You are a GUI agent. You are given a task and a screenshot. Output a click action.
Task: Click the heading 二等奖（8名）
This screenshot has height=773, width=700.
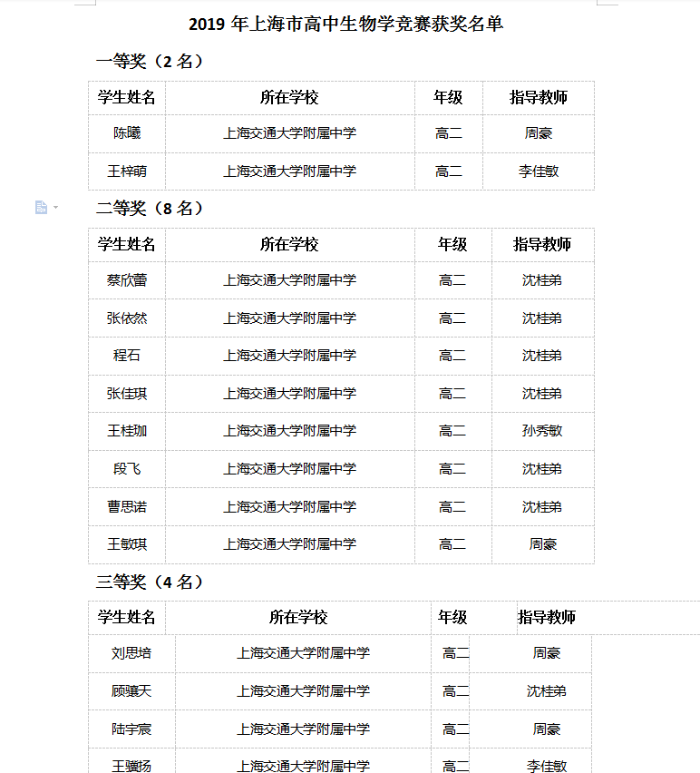[x=150, y=208]
